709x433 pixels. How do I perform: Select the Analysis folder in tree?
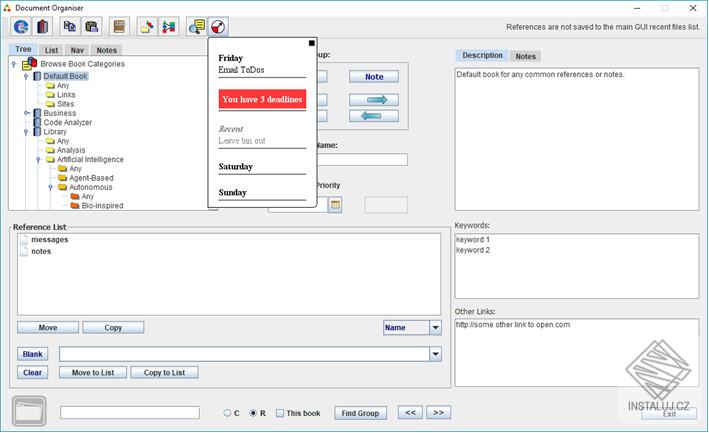[71, 150]
